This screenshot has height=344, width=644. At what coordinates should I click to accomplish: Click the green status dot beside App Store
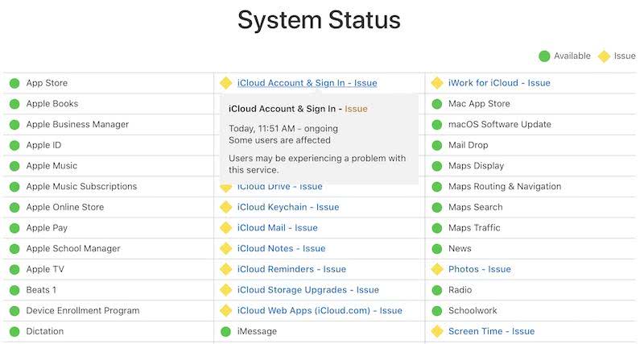[14, 83]
